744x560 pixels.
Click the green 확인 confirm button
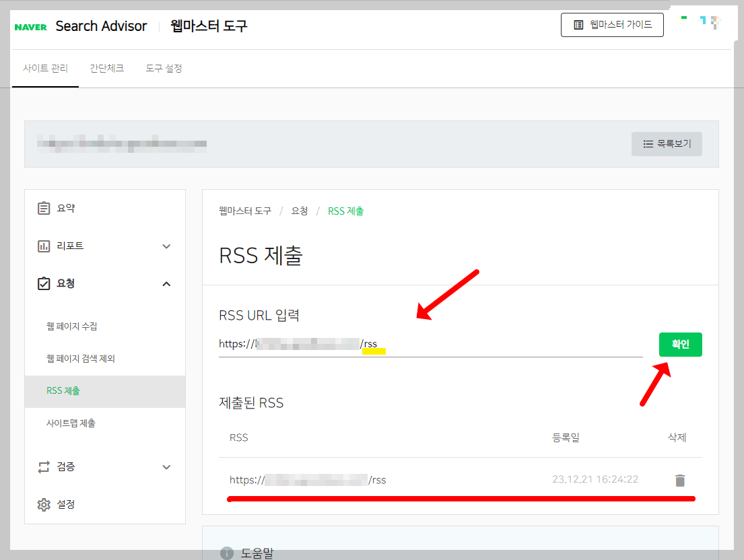coord(680,344)
